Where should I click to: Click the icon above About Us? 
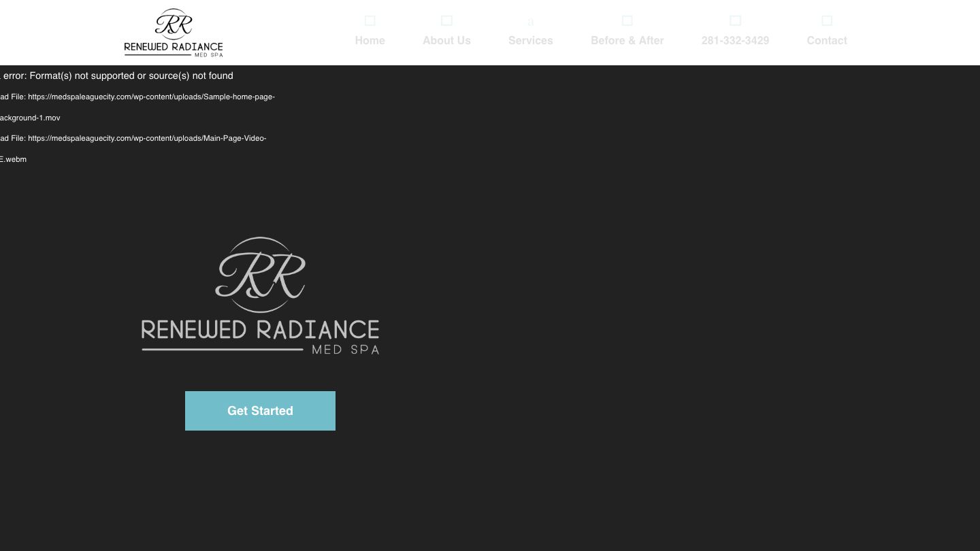(446, 20)
